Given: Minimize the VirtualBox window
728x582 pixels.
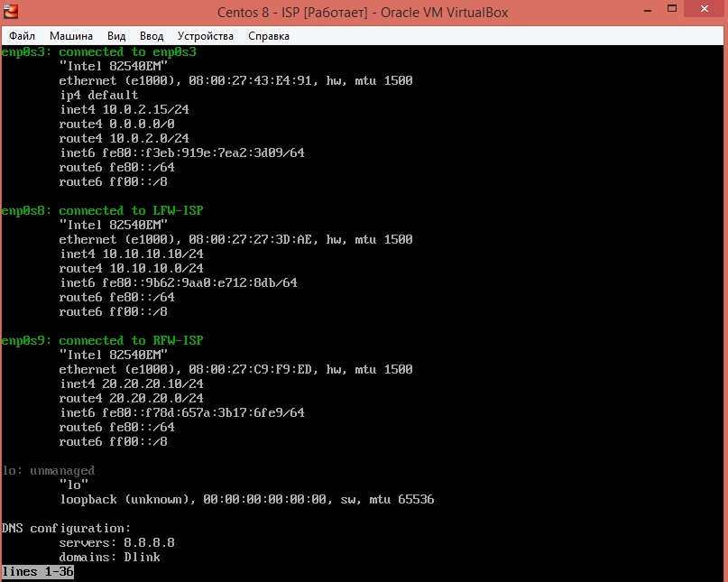Looking at the screenshot, I should pos(648,10).
